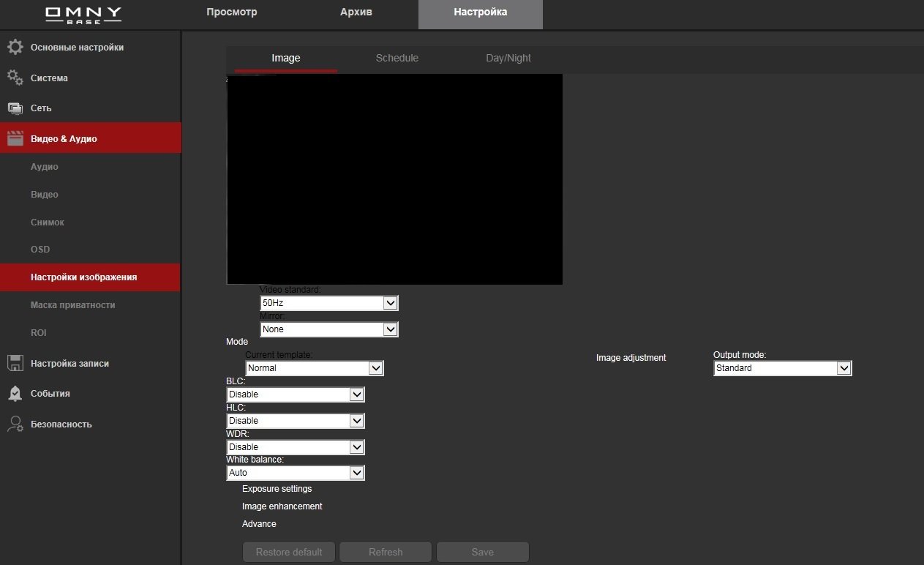
Task: Click the Сеть network monitor icon
Action: coord(15,108)
